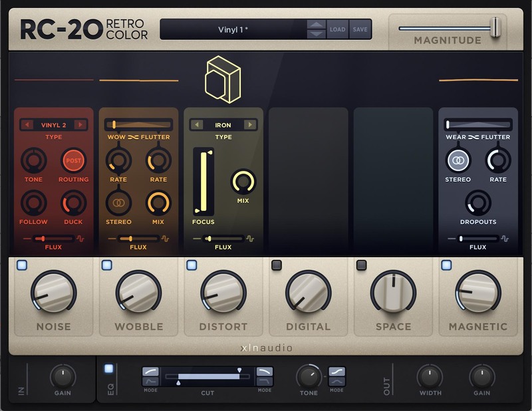
Task: Open the Vinyl 1 preset list
Action: (233, 29)
